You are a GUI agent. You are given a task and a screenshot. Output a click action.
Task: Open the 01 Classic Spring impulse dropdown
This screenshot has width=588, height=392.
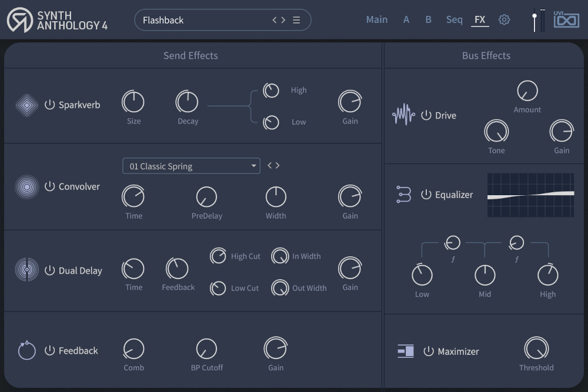(191, 165)
